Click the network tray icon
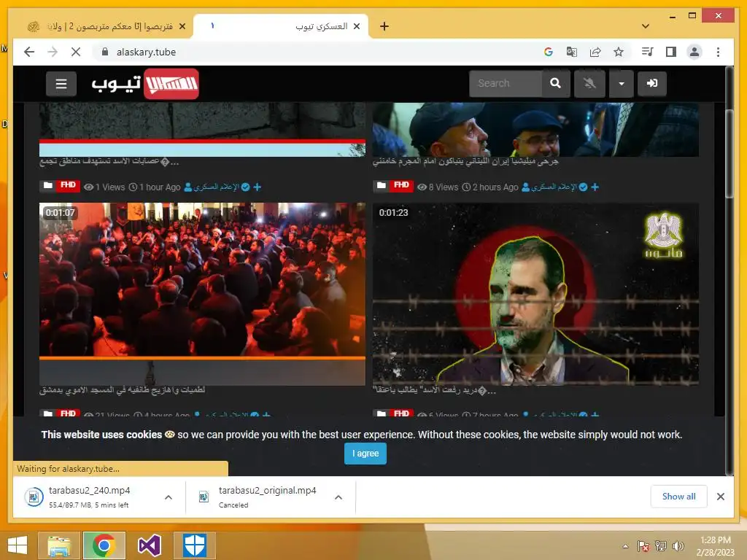This screenshot has width=747, height=560. (x=661, y=546)
